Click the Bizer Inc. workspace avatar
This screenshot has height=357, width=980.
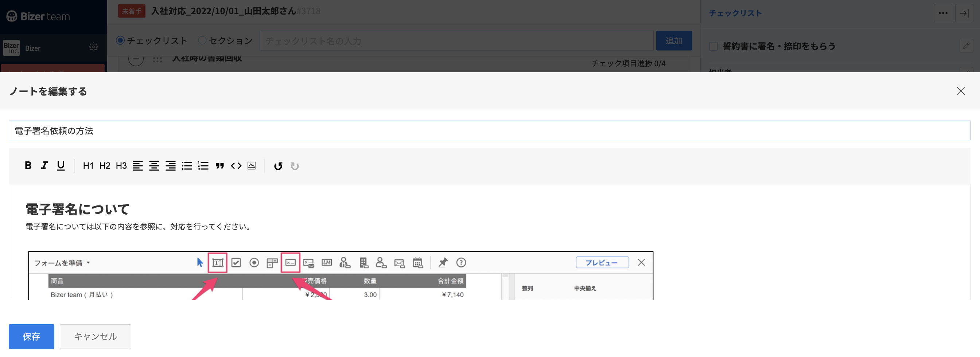(x=11, y=48)
